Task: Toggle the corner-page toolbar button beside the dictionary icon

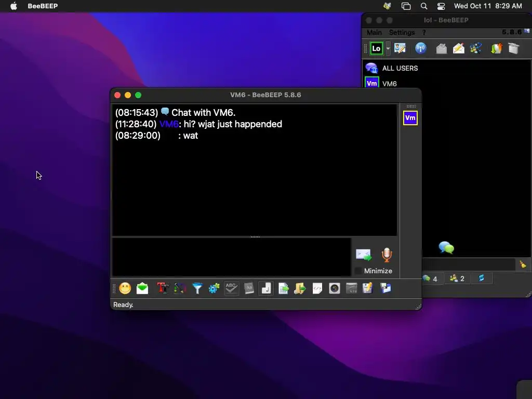Action: pyautogui.click(x=266, y=288)
